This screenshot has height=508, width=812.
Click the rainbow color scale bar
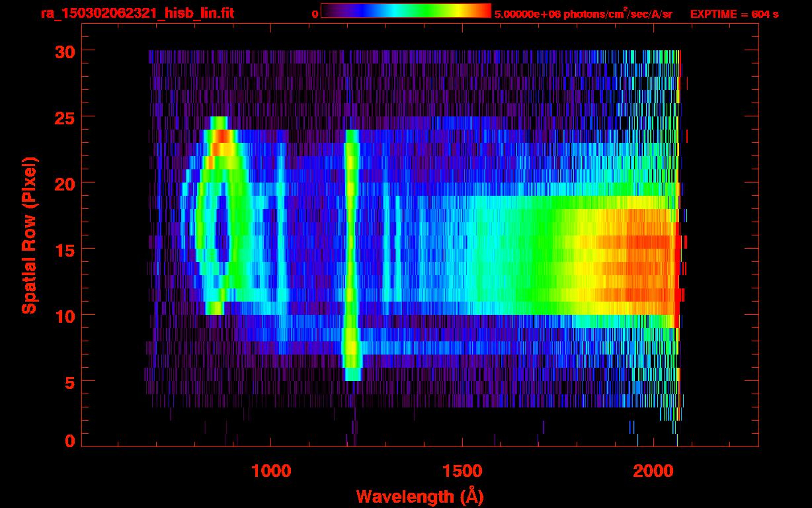pos(406,11)
